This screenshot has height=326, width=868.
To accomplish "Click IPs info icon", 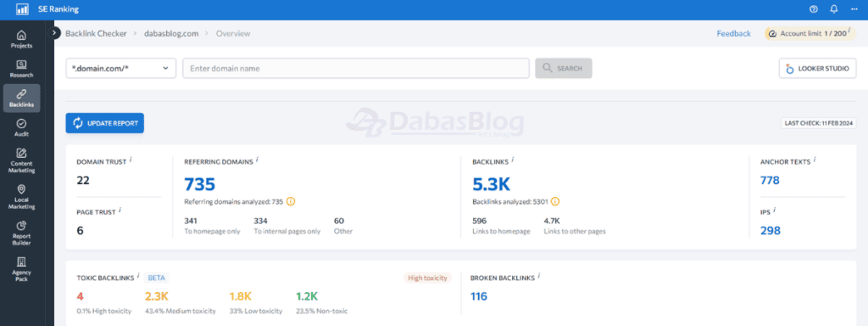I will [775, 211].
